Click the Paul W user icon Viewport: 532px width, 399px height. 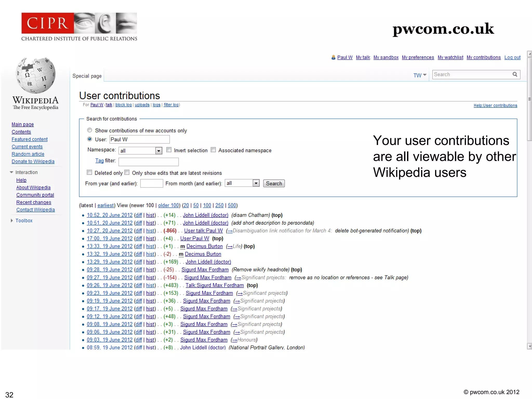(333, 57)
